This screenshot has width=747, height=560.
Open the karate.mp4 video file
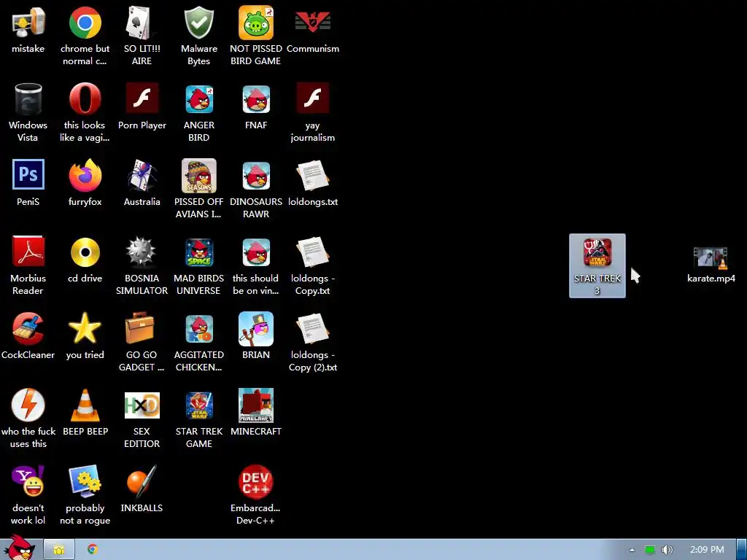click(711, 259)
